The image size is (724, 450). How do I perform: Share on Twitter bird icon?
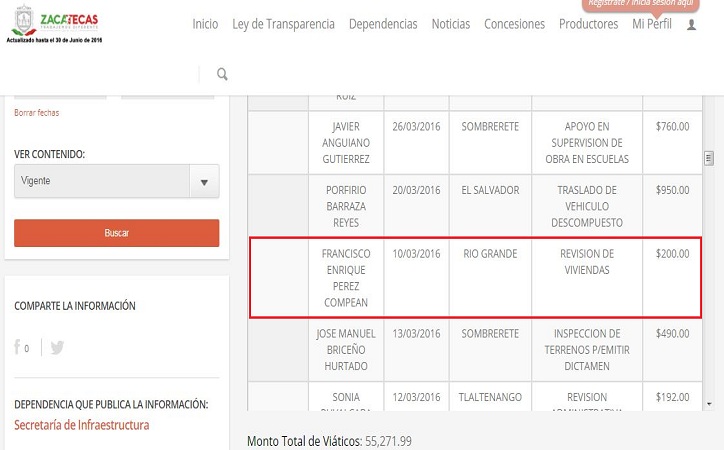[57, 348]
